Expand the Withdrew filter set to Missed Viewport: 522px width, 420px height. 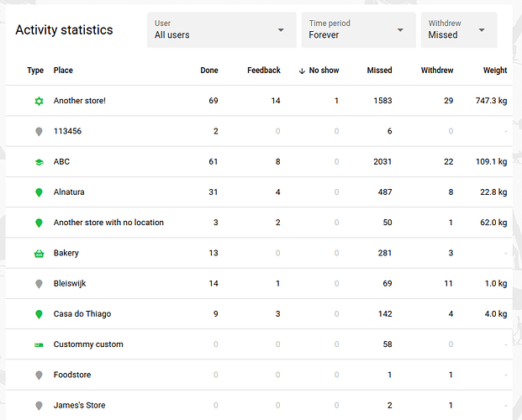(x=459, y=30)
